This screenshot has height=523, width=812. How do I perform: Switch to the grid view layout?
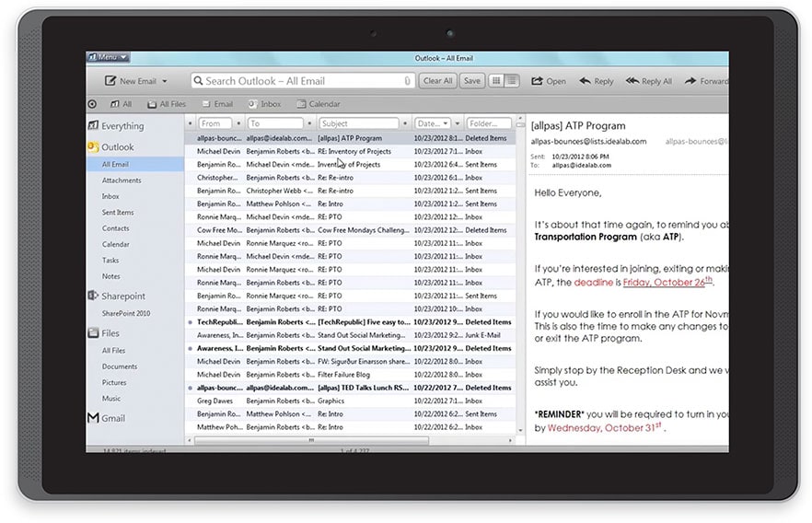pos(496,81)
